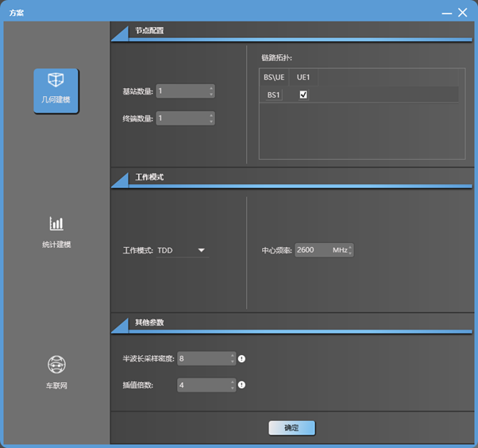Decrease 插值倍数 with the down arrow
The height and width of the screenshot is (448, 478).
(x=233, y=389)
